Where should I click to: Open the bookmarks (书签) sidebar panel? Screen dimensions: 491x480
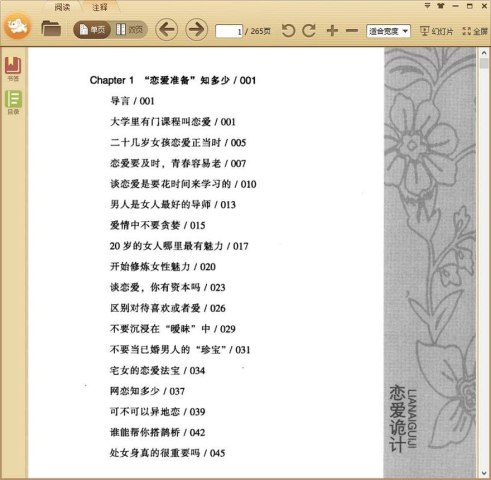click(13, 69)
